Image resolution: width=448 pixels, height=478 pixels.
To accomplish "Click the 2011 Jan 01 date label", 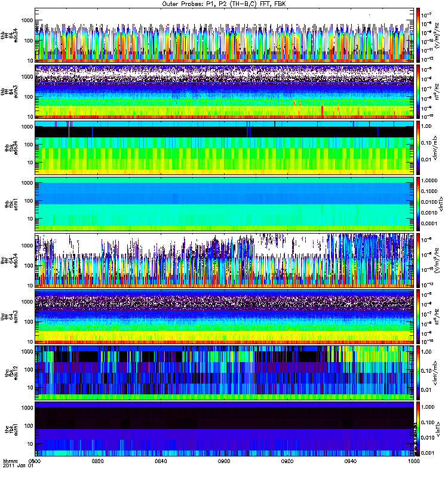I will coord(18,465).
